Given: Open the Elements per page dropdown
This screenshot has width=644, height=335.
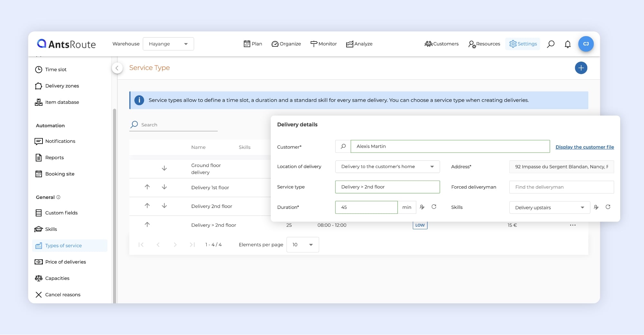Looking at the screenshot, I should point(302,245).
